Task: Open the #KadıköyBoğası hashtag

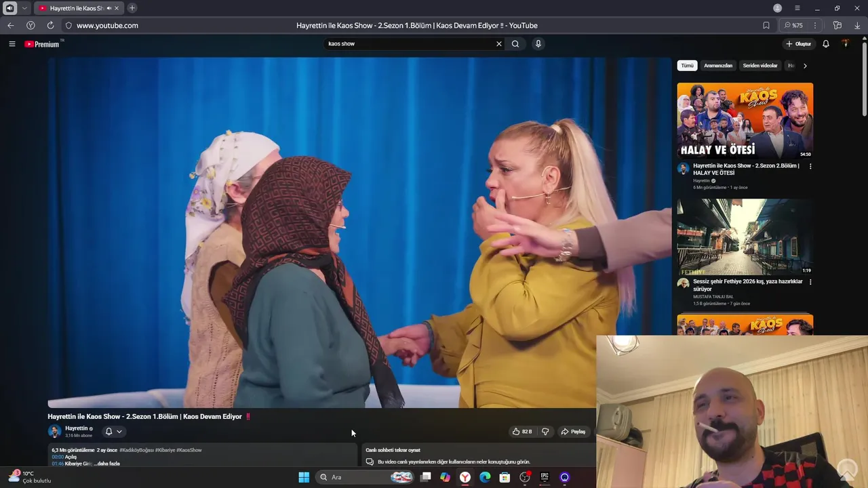Action: click(x=136, y=450)
